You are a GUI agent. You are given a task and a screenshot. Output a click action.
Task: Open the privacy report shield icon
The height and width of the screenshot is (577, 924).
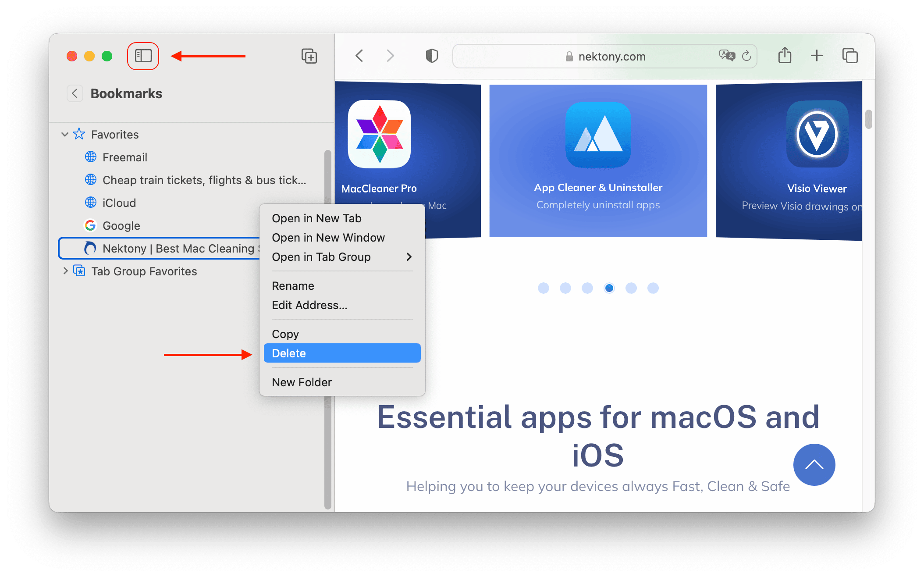(x=432, y=56)
